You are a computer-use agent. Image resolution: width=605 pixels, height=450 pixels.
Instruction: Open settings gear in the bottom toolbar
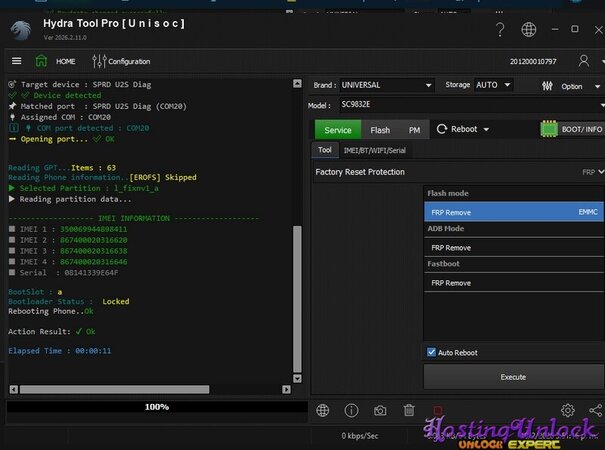pyautogui.click(x=568, y=410)
